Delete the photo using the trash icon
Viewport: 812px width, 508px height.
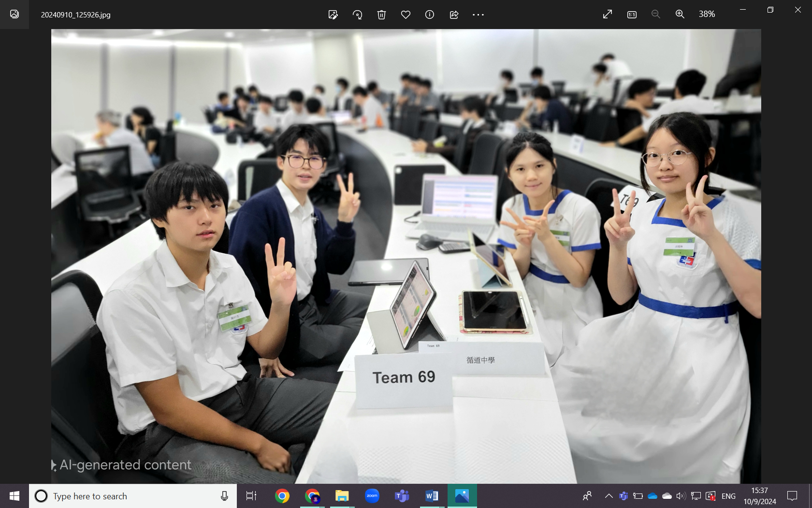click(381, 15)
